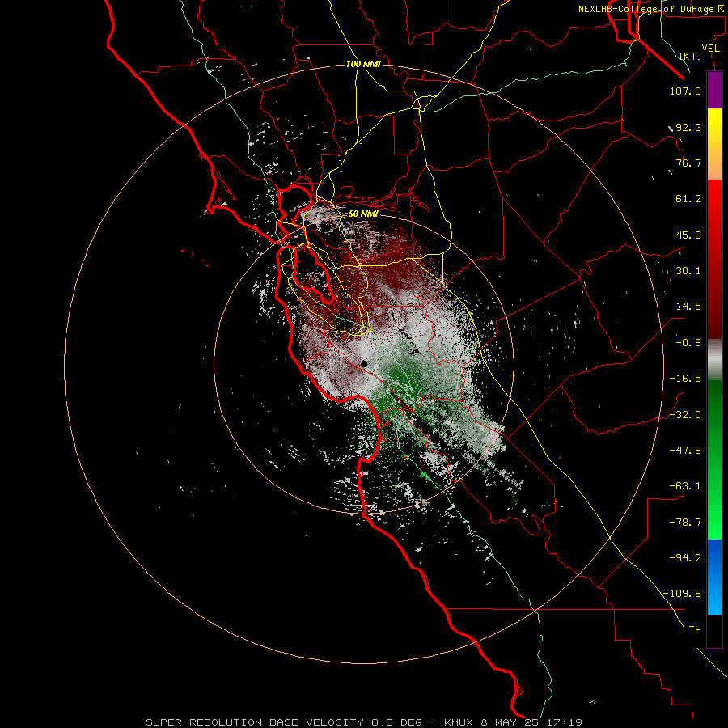The width and height of the screenshot is (728, 728).
Task: Pick the black TH segment of velocity scale
Action: (714, 631)
